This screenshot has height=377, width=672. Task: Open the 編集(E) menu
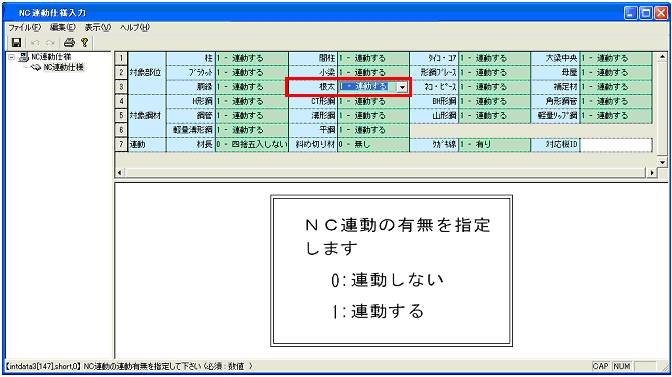[x=63, y=27]
